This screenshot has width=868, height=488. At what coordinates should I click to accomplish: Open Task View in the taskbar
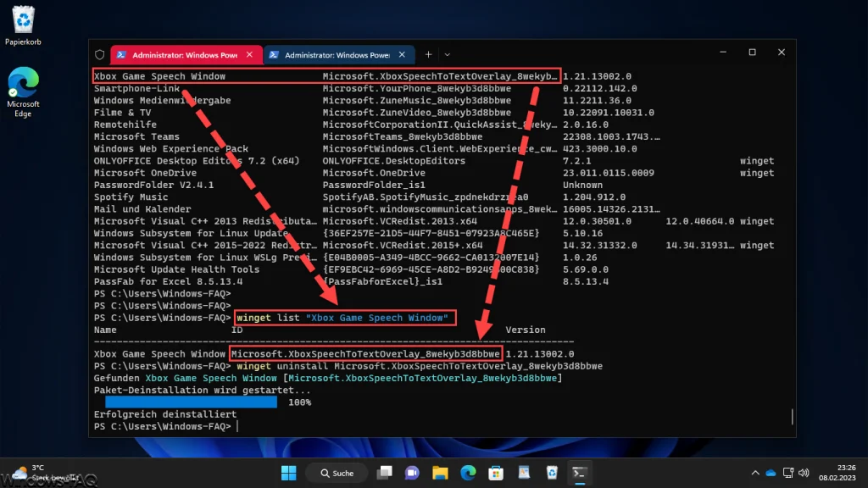[x=384, y=473]
